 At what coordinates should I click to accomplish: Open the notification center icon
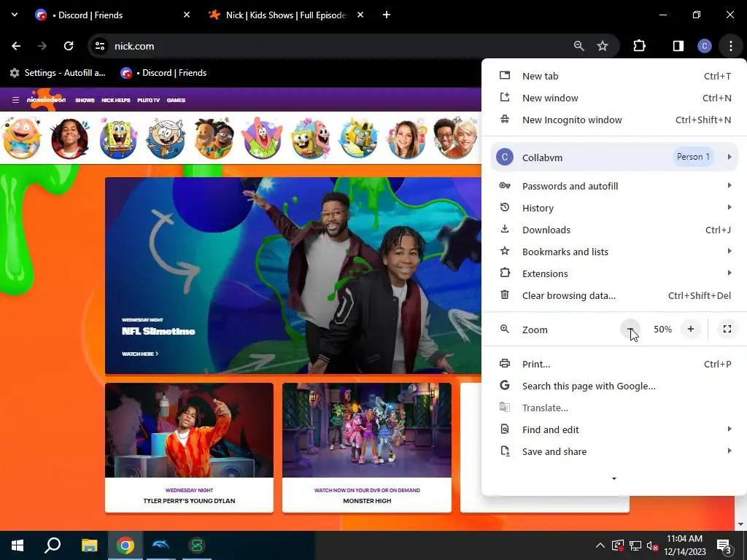tap(724, 547)
